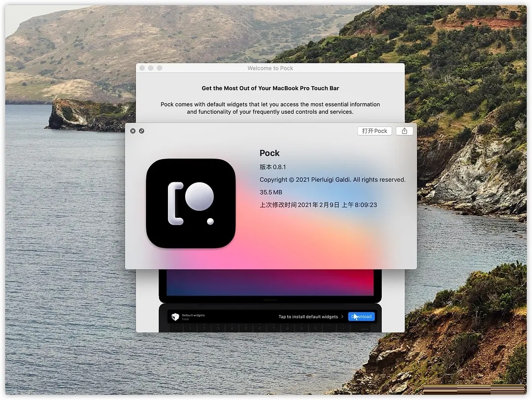Click the 'Tap to install default widgets' text
Viewport: 532px width, 400px height.
[x=308, y=317]
